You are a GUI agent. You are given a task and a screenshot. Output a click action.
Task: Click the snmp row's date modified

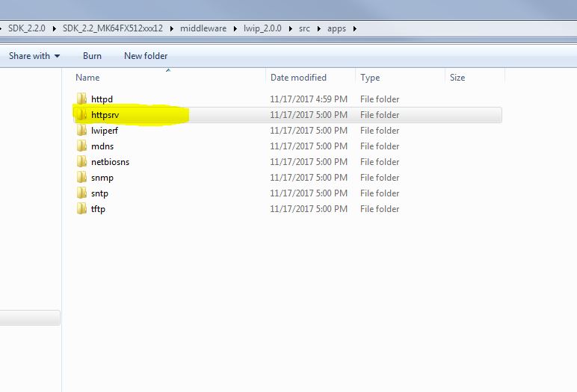coord(309,178)
